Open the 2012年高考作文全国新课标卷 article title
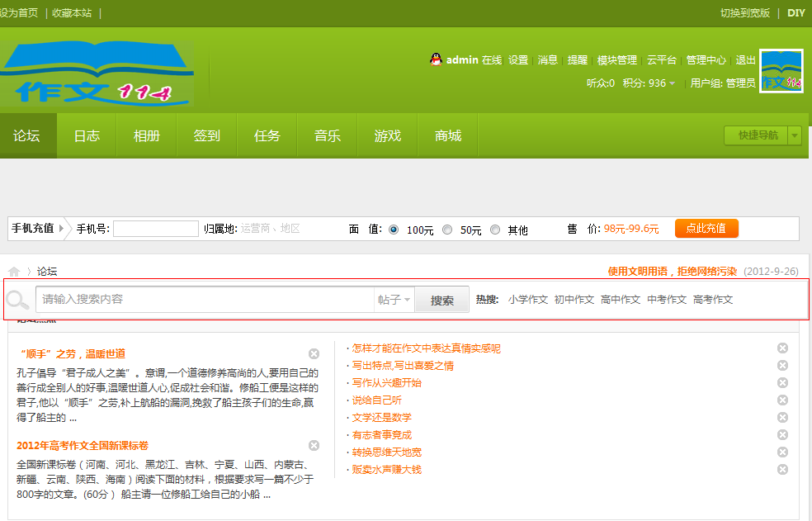 tap(83, 446)
